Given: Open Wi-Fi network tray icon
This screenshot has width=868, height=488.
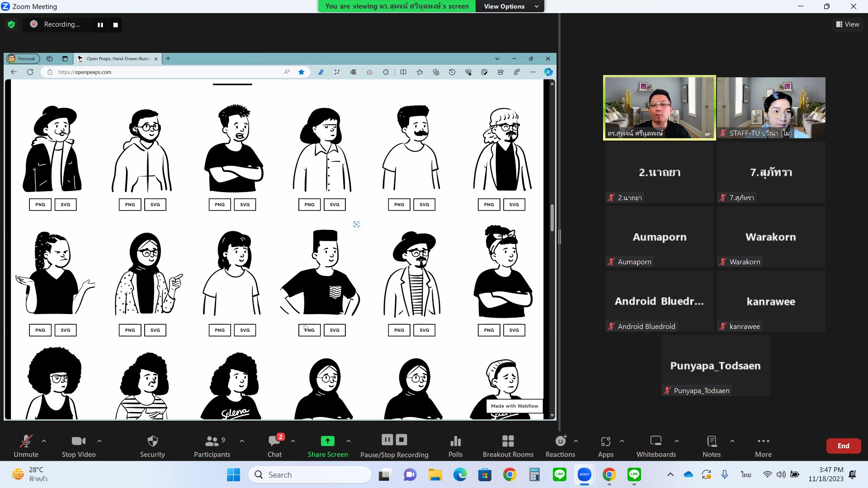Looking at the screenshot, I should click(x=767, y=474).
